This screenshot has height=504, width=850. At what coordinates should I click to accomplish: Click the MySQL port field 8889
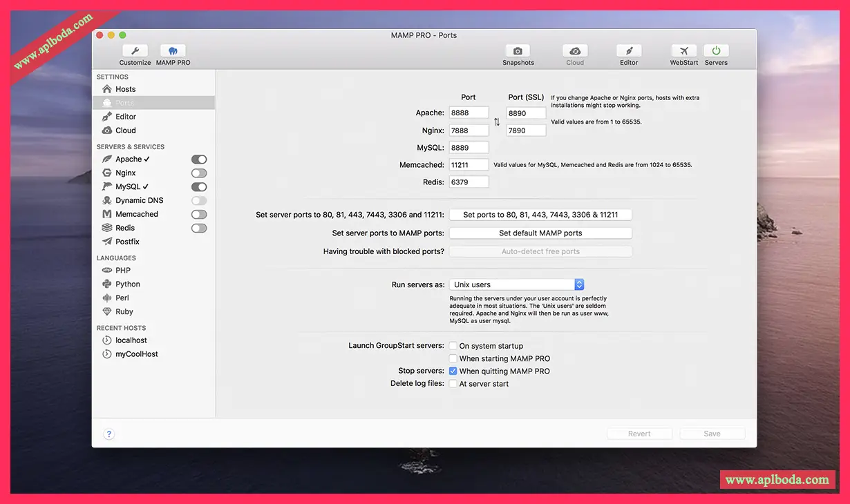pyautogui.click(x=469, y=148)
